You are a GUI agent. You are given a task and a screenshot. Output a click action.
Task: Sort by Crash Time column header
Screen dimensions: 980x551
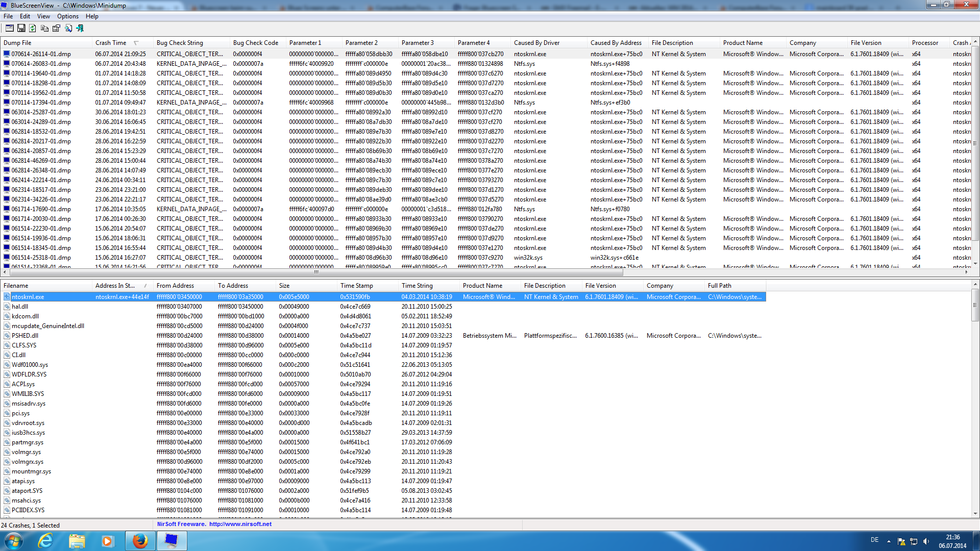[x=111, y=43]
